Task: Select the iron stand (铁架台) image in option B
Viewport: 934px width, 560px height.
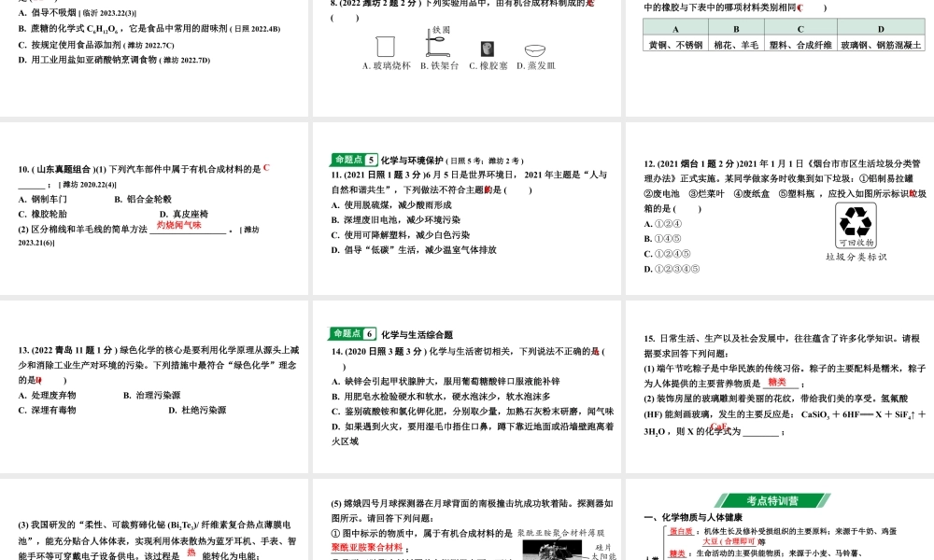Action: [437, 43]
